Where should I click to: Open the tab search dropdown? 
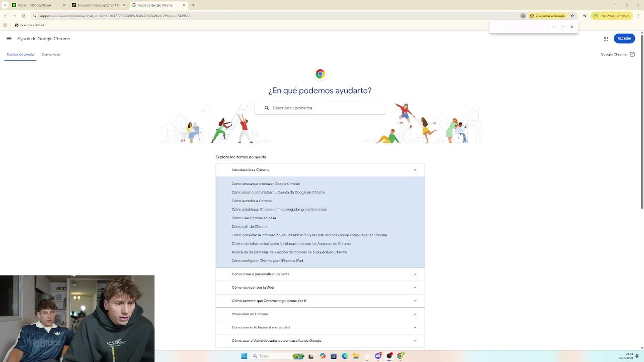tap(6, 5)
